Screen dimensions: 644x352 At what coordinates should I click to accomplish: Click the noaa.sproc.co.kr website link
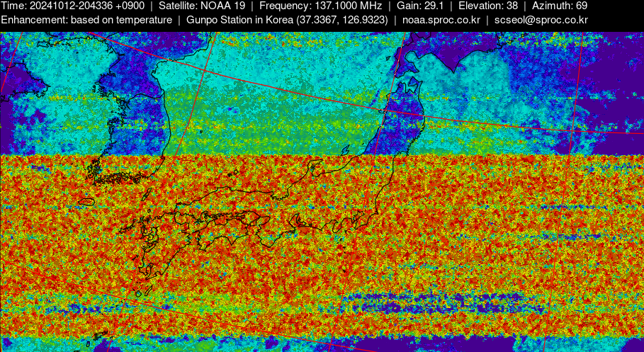[x=441, y=20]
